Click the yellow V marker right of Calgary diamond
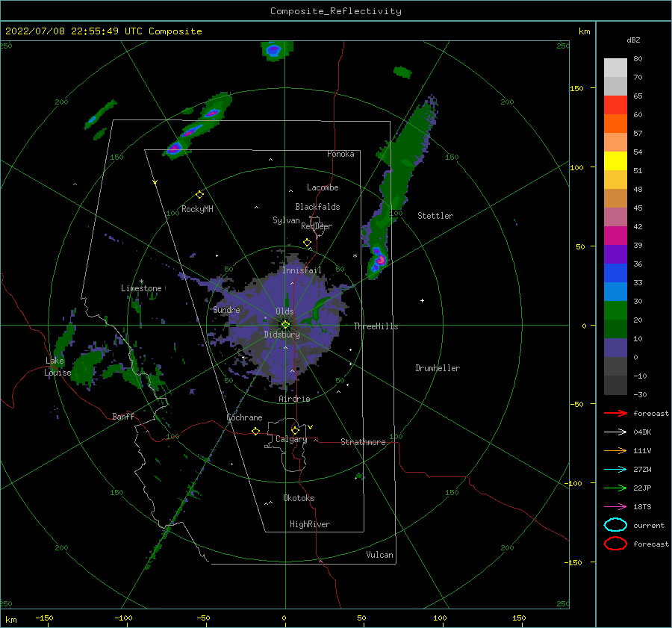Viewport: 672px width, 628px height. [311, 427]
